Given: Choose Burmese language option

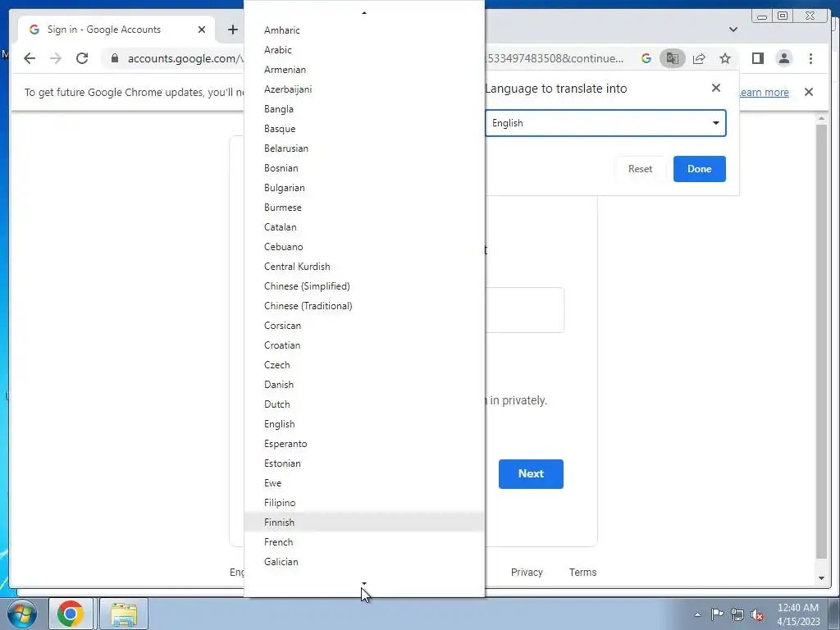Looking at the screenshot, I should click(364, 208).
